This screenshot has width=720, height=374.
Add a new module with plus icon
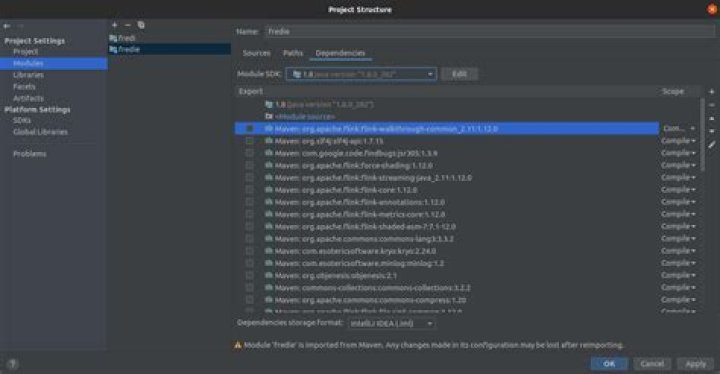[114, 25]
